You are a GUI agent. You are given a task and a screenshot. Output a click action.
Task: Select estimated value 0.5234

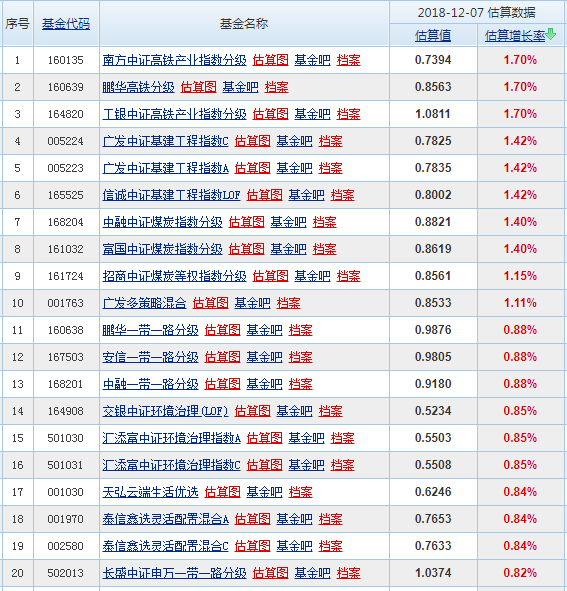click(x=433, y=411)
